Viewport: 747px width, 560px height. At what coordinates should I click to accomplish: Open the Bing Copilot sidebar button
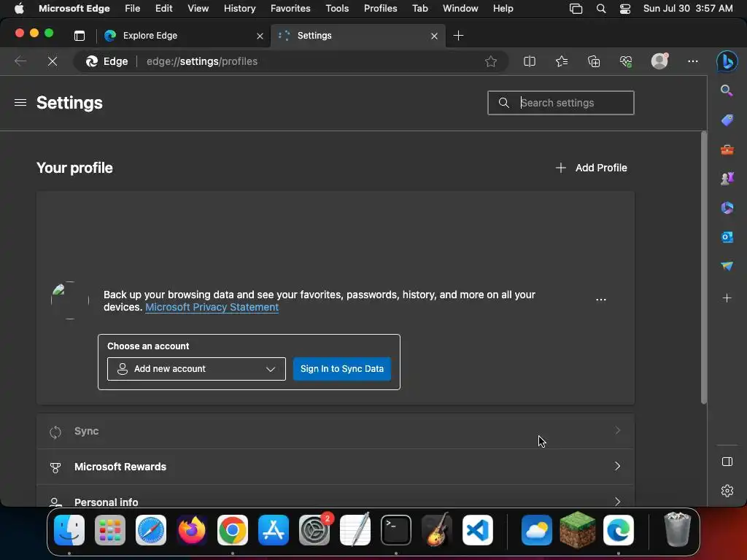[x=727, y=61]
